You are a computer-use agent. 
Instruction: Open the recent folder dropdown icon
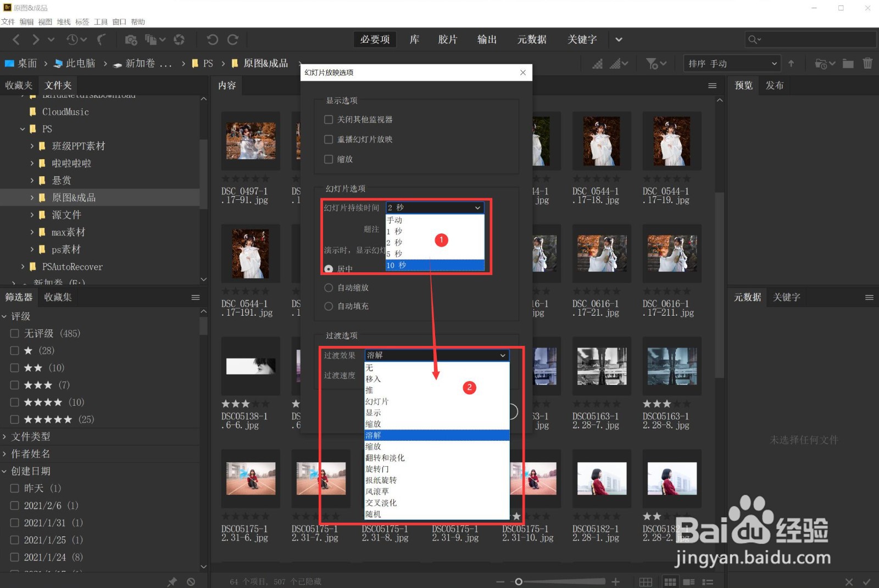click(825, 64)
